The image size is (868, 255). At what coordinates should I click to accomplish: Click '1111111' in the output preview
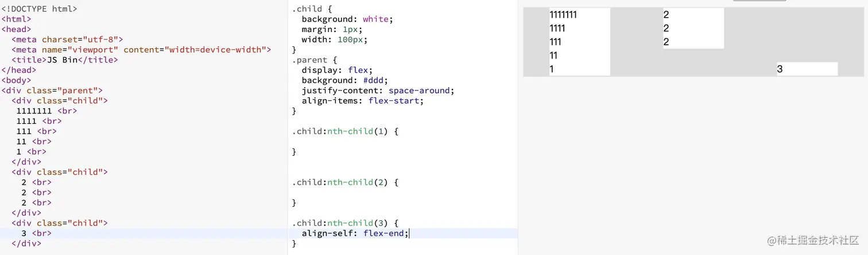coord(563,15)
